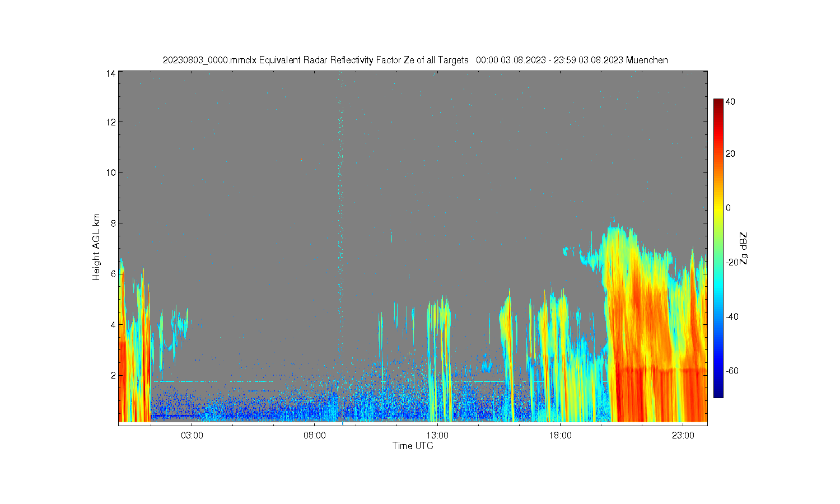Click the '13:00' time tick label

(x=437, y=435)
